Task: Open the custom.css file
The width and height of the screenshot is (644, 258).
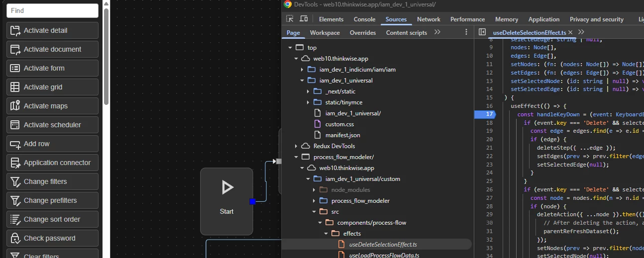Action: tap(339, 124)
